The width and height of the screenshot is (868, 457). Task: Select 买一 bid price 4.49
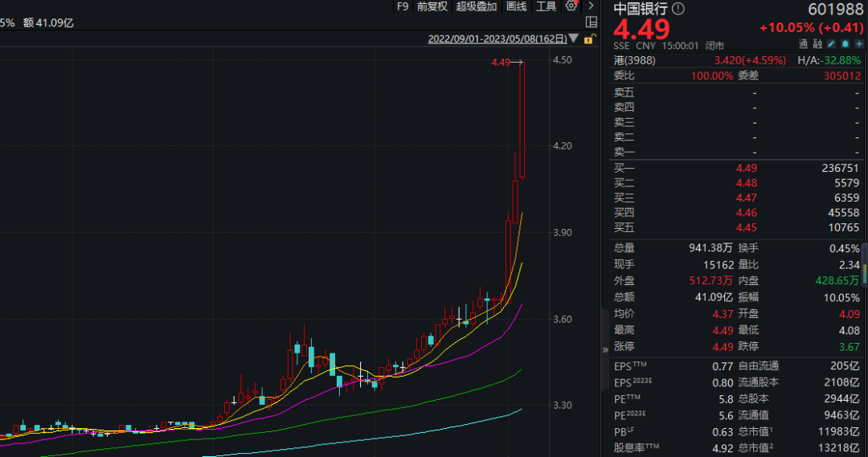coord(746,168)
